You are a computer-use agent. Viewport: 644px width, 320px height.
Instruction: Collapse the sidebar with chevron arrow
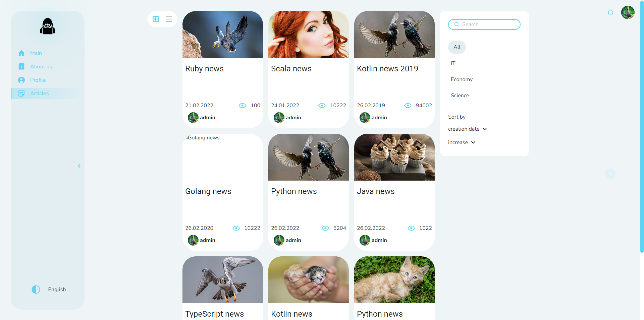tap(79, 166)
